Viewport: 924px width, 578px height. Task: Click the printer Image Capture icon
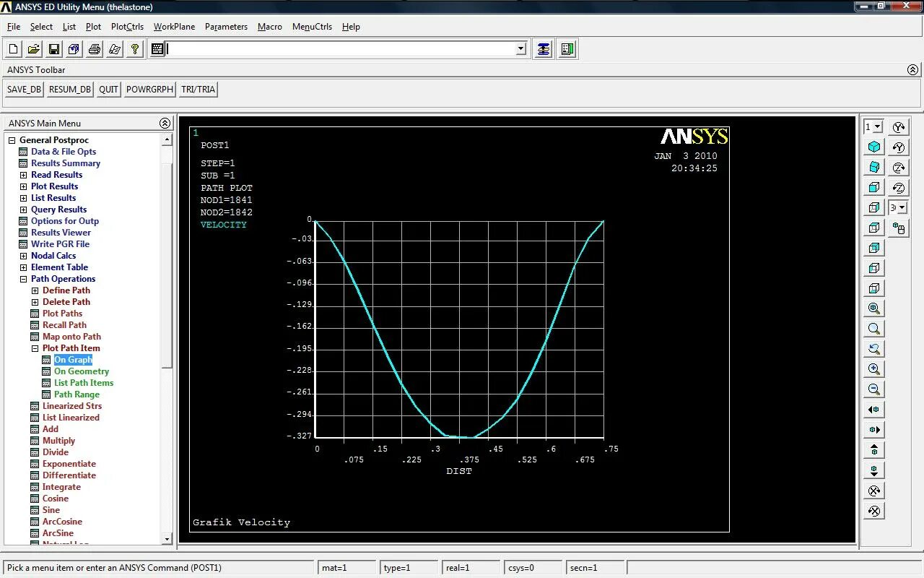click(95, 49)
